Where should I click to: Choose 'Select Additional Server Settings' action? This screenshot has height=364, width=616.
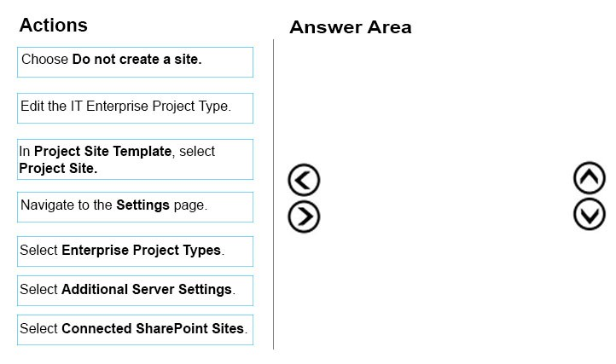point(135,291)
